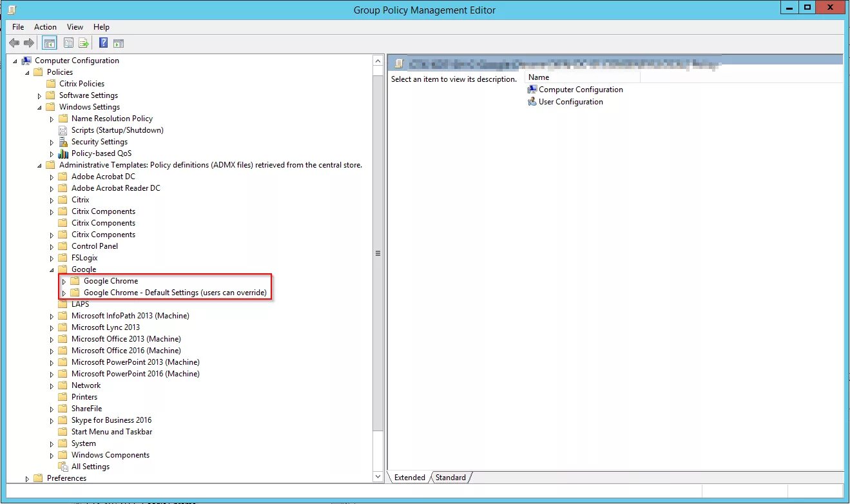The height and width of the screenshot is (504, 850).
Task: Open the Action menu
Action: click(46, 27)
